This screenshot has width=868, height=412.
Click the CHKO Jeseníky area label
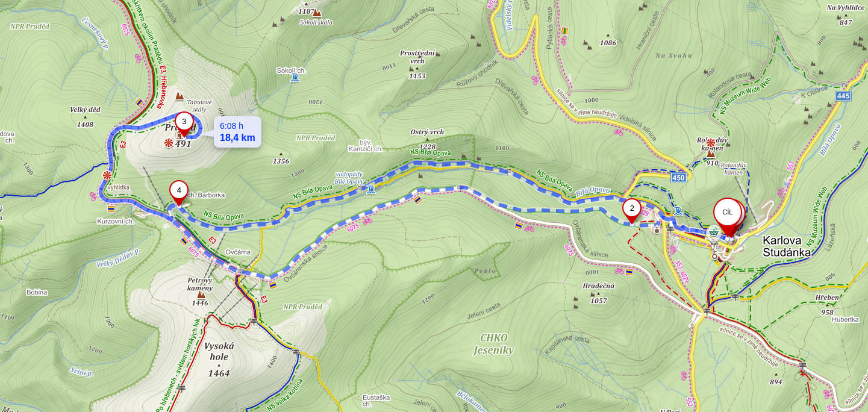[493, 344]
